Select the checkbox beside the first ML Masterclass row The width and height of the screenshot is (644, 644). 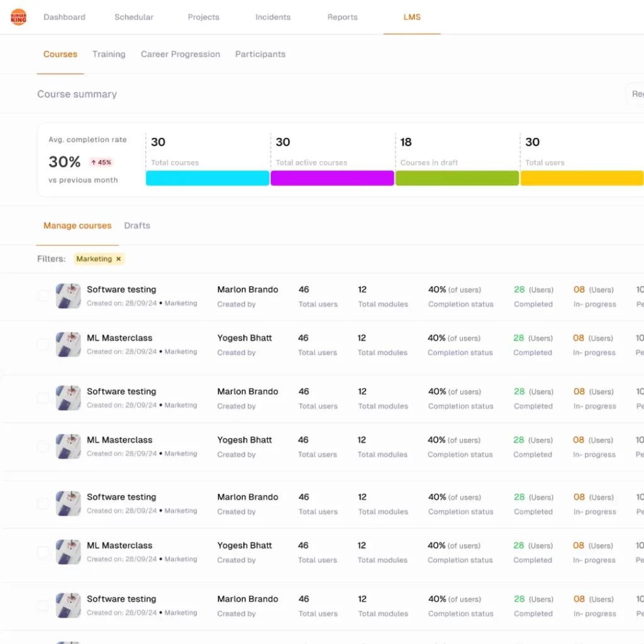[x=43, y=344]
